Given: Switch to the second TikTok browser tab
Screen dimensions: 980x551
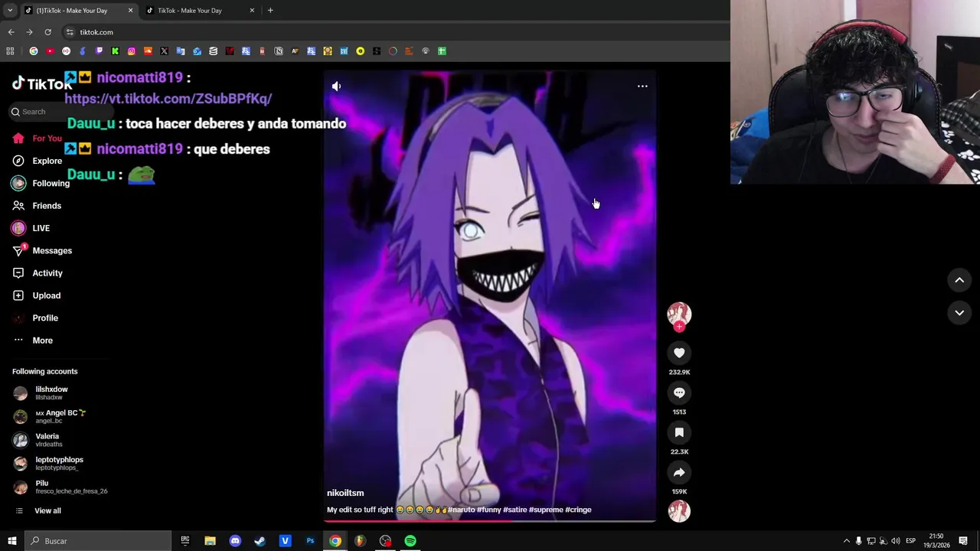Looking at the screenshot, I should (199, 11).
